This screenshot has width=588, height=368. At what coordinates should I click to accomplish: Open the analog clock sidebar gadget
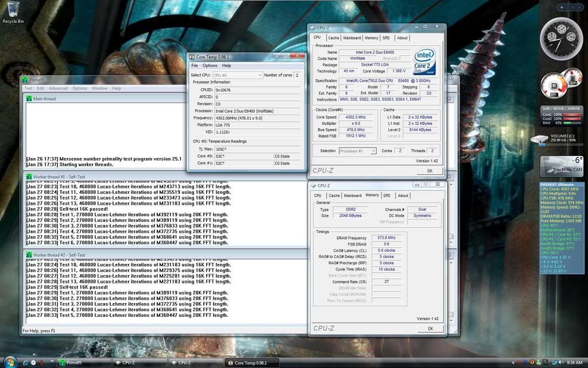[562, 39]
